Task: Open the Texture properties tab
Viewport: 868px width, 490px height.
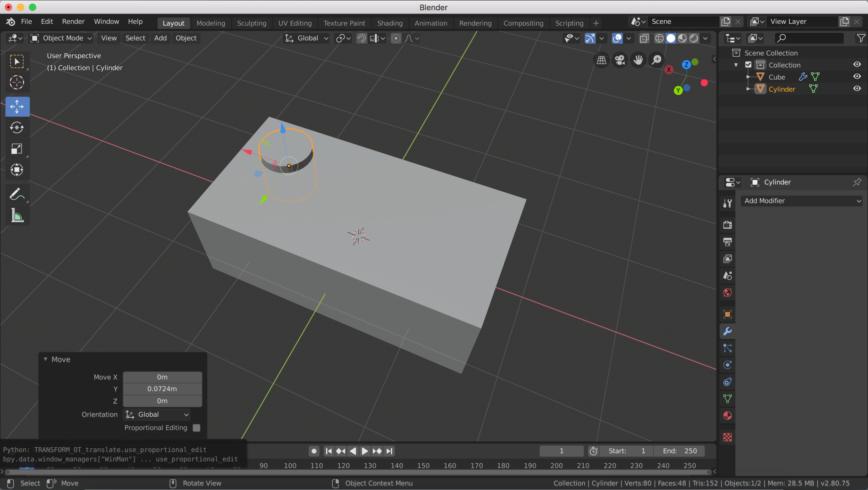Action: pyautogui.click(x=727, y=437)
